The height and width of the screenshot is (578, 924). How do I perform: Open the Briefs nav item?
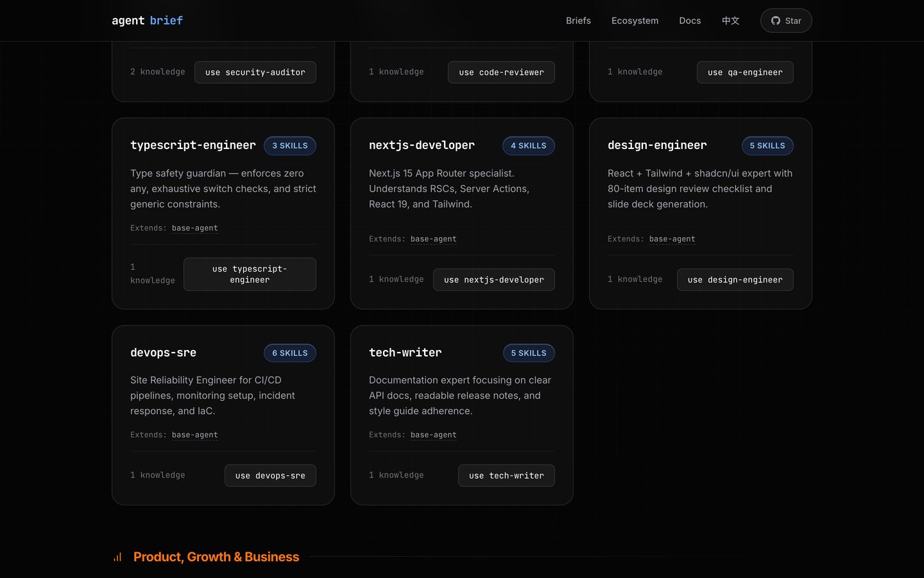point(578,21)
